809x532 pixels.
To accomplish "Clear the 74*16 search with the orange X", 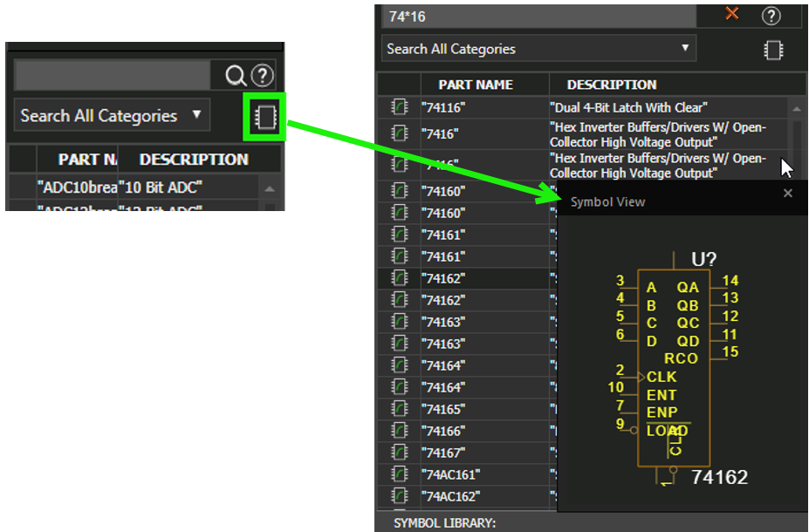I will click(731, 13).
